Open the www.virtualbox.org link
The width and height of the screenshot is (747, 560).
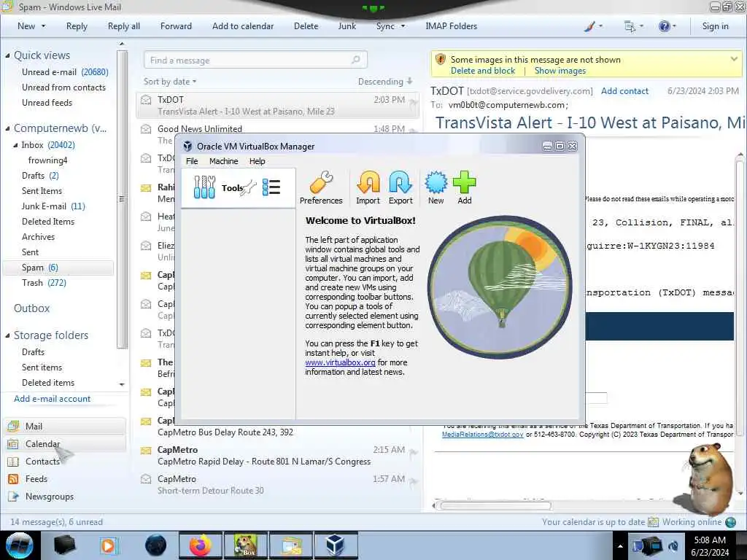pos(340,362)
